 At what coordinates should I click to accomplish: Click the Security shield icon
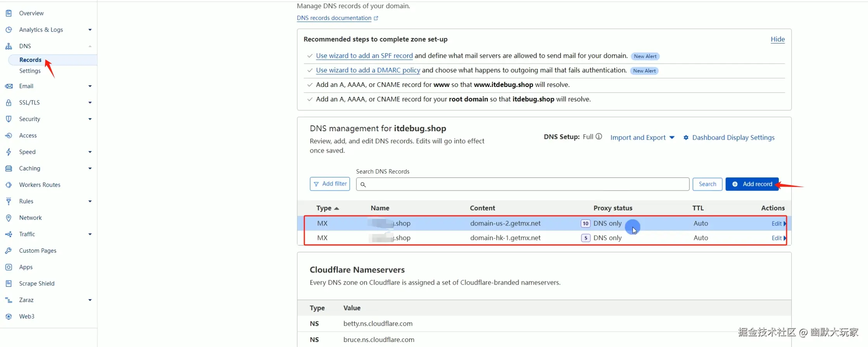(x=9, y=119)
